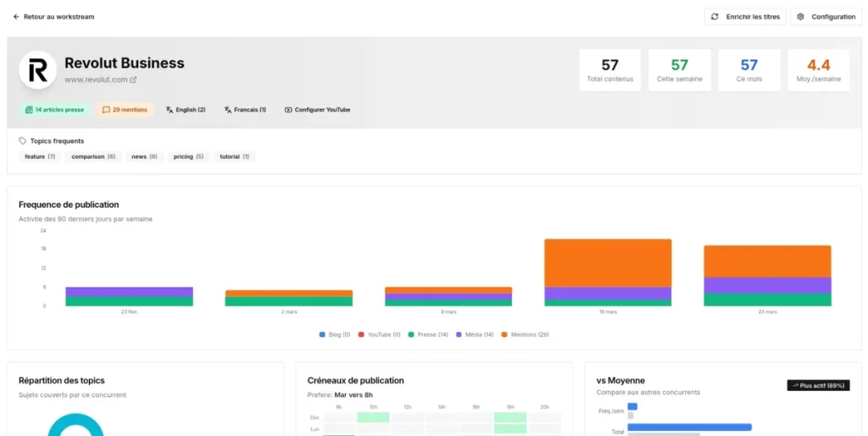This screenshot has height=436, width=868.
Task: Select the comparison (6) topic chip
Action: 93,157
